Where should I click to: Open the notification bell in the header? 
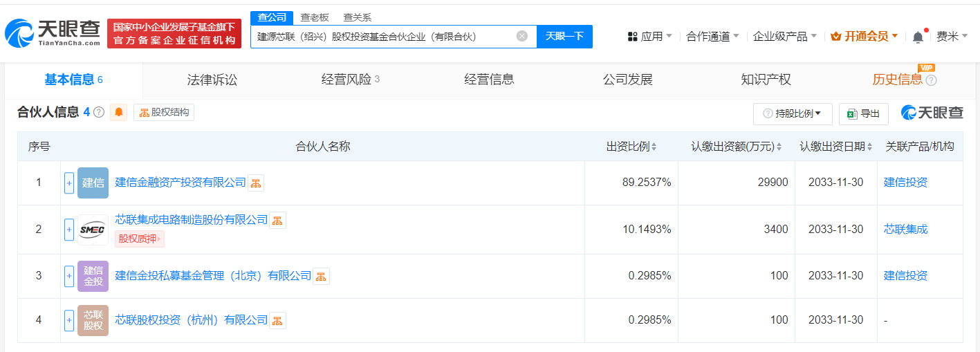[918, 37]
